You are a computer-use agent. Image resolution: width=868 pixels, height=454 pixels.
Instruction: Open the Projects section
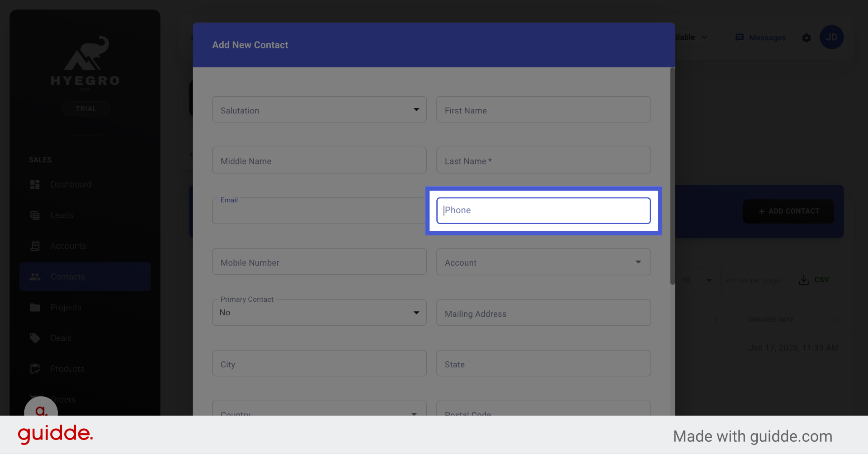(65, 307)
